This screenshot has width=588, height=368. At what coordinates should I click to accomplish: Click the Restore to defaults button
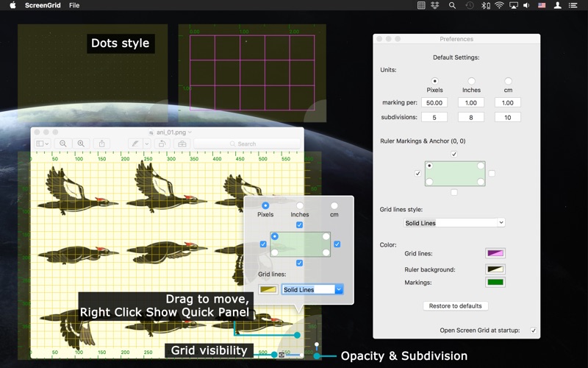456,305
